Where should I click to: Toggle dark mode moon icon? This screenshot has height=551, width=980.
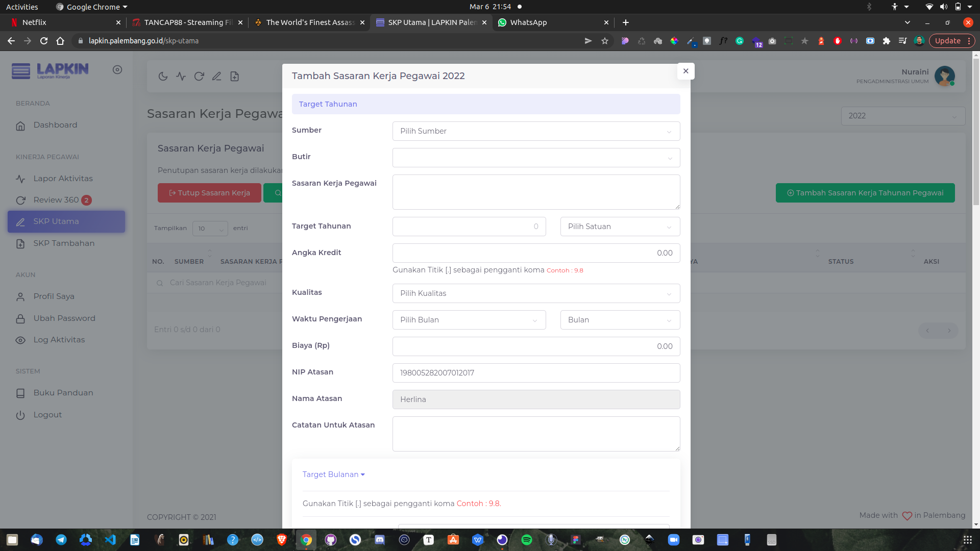pyautogui.click(x=163, y=77)
